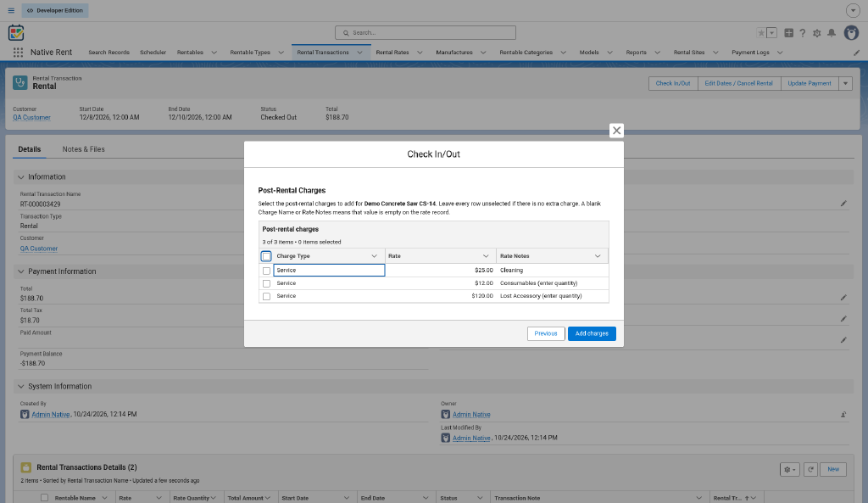Edit the Rental Transaction Name pencil icon
The height and width of the screenshot is (503, 868).
[843, 204]
